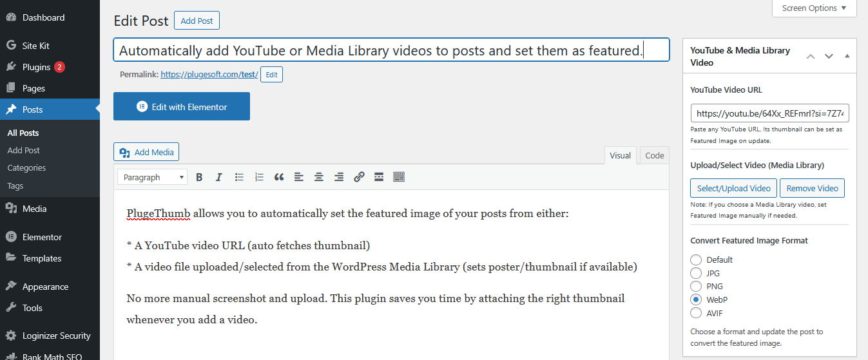Image resolution: width=868 pixels, height=360 pixels.
Task: Insert a numbered list
Action: [x=259, y=177]
